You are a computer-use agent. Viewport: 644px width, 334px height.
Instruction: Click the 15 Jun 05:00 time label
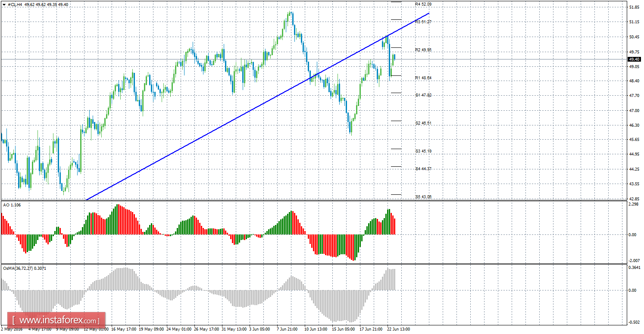coord(344,330)
